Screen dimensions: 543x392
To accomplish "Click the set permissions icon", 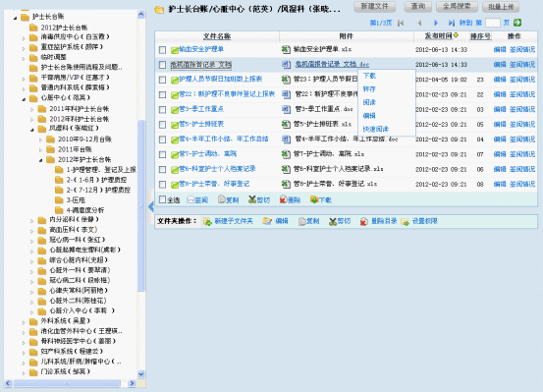I will click(x=405, y=221).
